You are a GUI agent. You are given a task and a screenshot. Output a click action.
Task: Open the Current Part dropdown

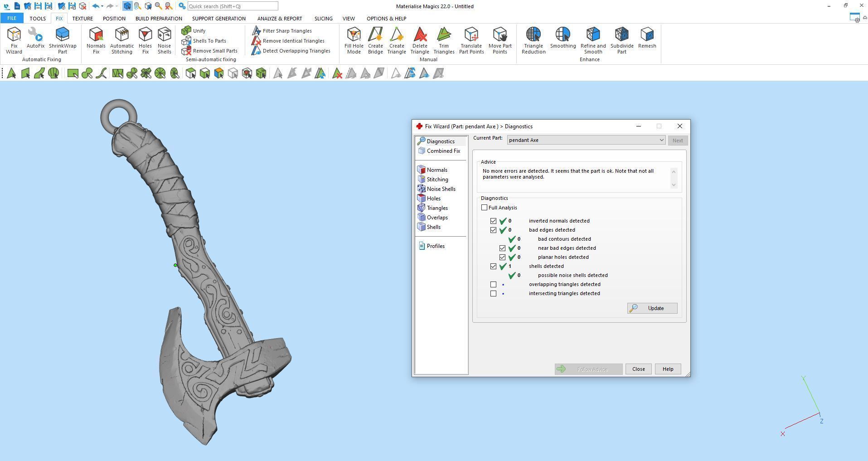tap(586, 140)
